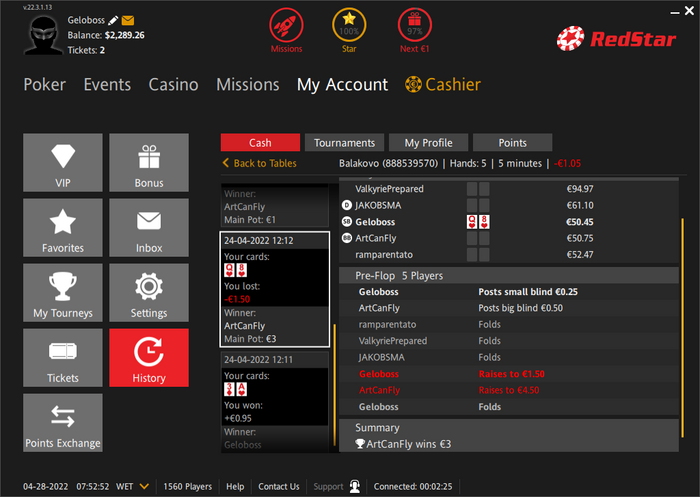Click the small blind icon beside Geloboss

pyautogui.click(x=347, y=221)
